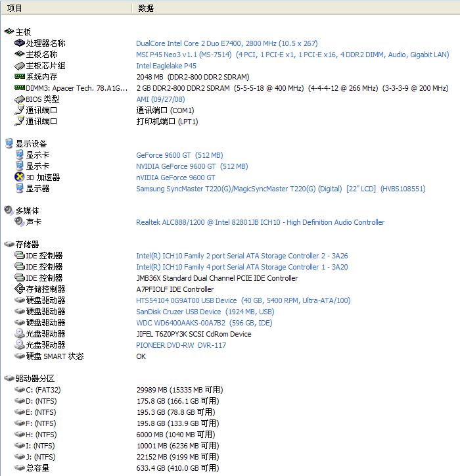Click optical drive icon of PIONEER DVD-RW row
This screenshot has width=460, height=476.
pos(20,345)
